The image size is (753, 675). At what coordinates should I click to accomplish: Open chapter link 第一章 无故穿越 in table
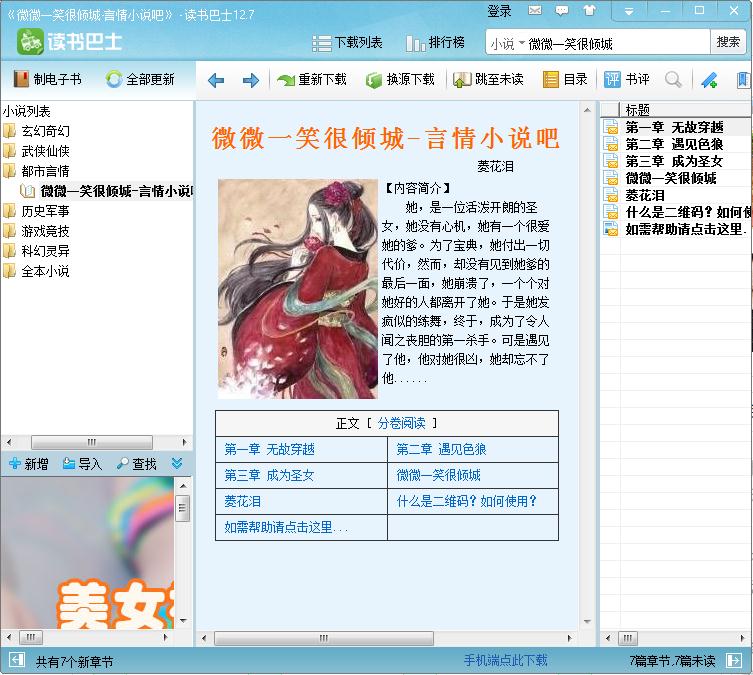coord(269,449)
